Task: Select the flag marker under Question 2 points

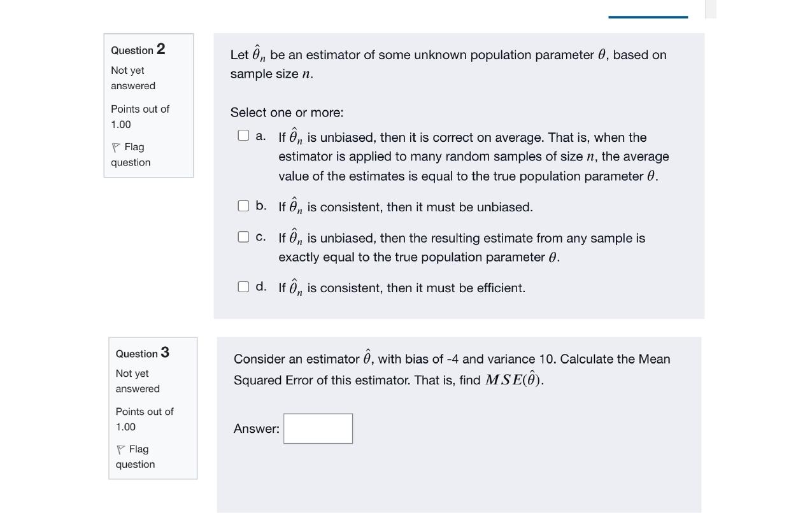Action: [x=117, y=146]
